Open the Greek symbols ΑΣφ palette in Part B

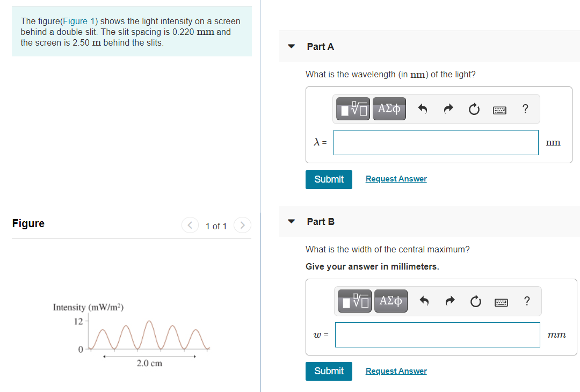point(390,301)
